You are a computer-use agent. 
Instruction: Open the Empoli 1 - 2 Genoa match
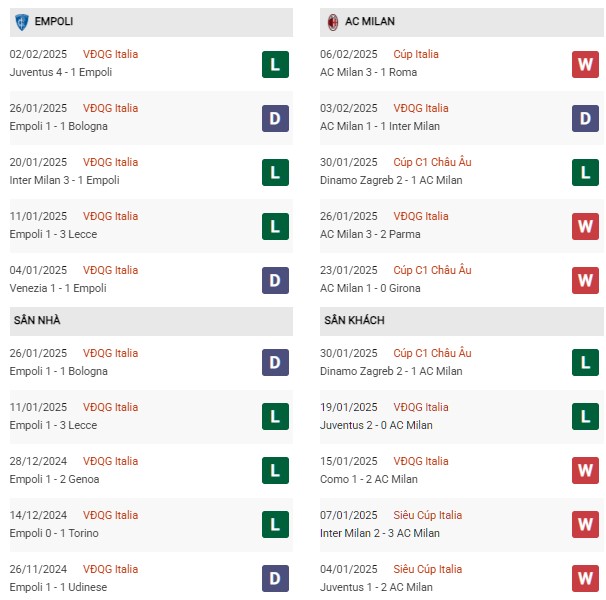point(54,479)
